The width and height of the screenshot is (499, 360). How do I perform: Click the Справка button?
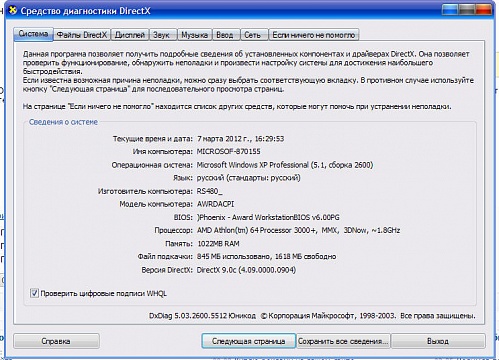pos(56,341)
